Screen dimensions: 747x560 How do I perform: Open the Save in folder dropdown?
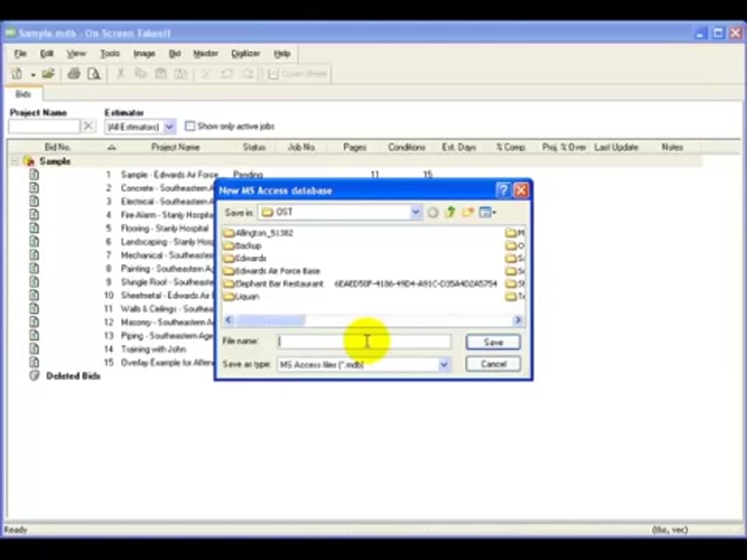[415, 212]
